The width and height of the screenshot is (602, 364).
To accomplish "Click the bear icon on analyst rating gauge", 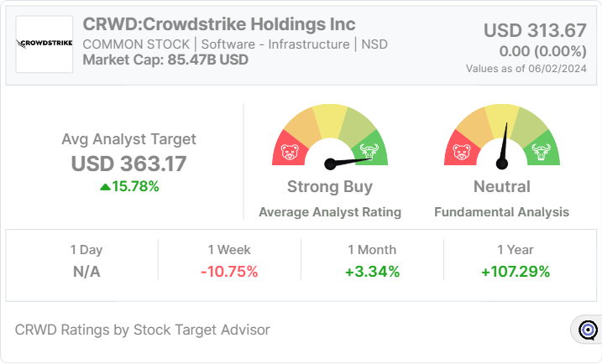I will pyautogui.click(x=291, y=153).
